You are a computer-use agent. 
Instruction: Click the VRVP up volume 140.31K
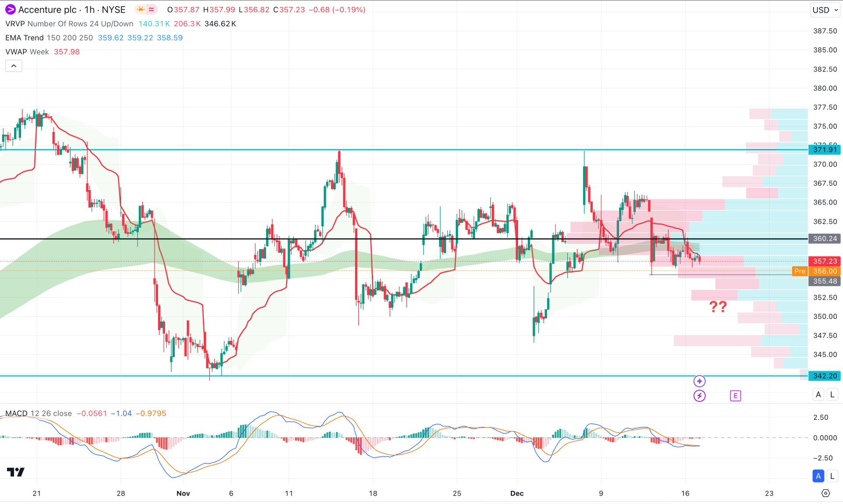pos(154,24)
